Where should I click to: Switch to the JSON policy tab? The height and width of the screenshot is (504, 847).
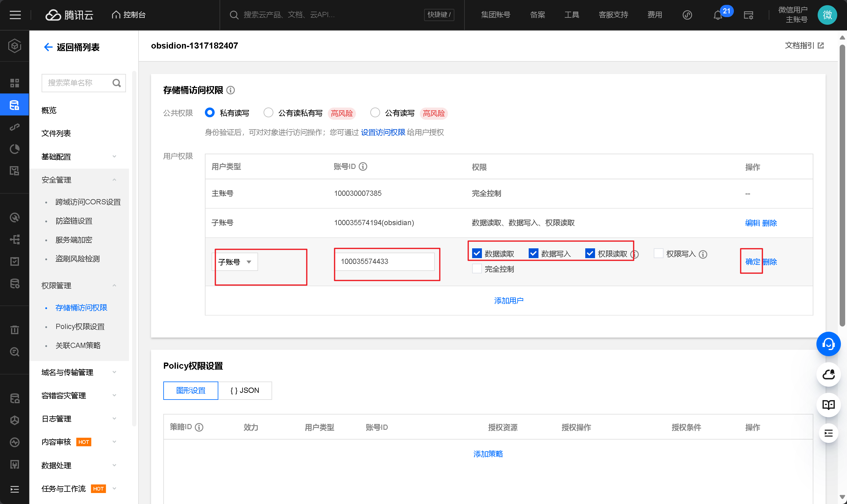pyautogui.click(x=245, y=391)
